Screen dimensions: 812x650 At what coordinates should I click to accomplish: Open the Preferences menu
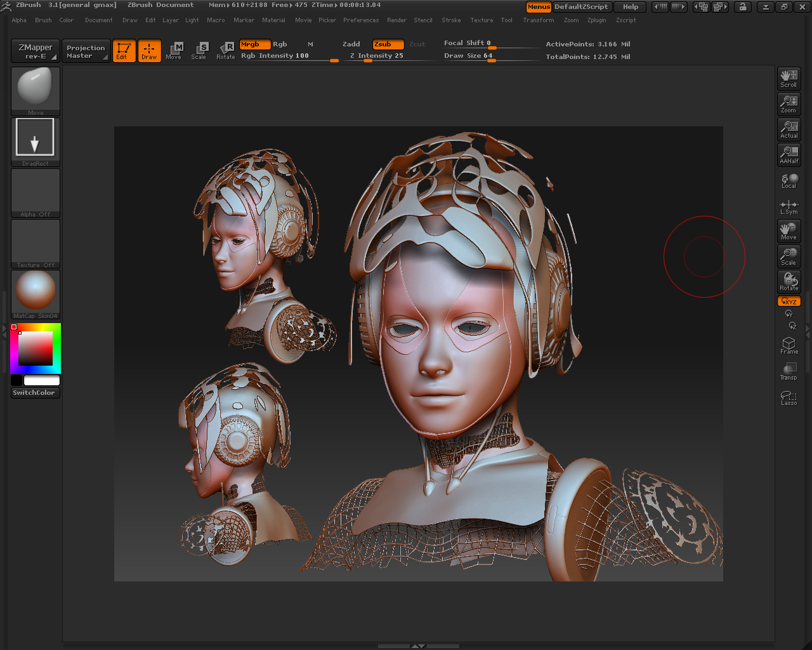click(361, 20)
